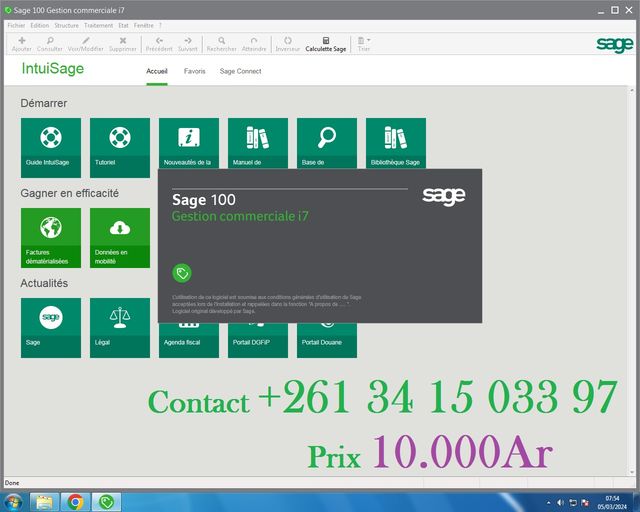Open the Factures dématérialisées tile
The image size is (640, 512).
[51, 238]
